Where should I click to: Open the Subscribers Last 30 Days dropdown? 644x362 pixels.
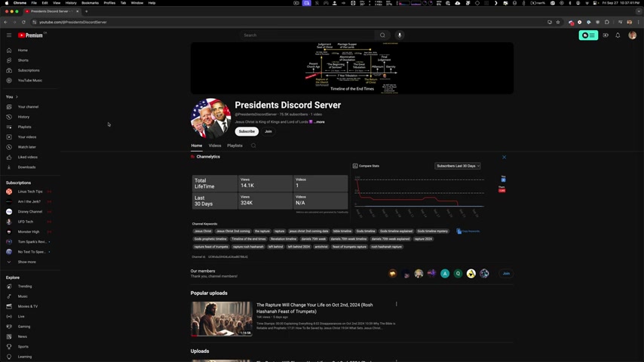tap(458, 166)
